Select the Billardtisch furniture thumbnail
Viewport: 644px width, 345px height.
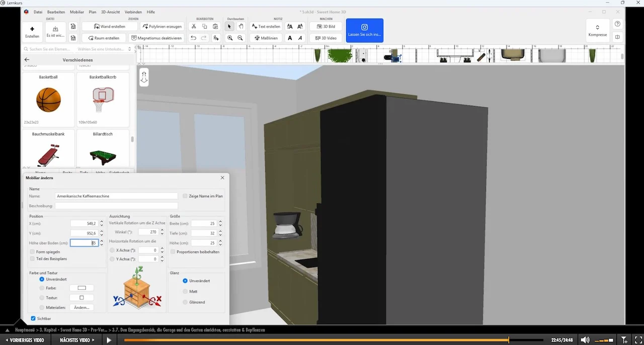103,149
